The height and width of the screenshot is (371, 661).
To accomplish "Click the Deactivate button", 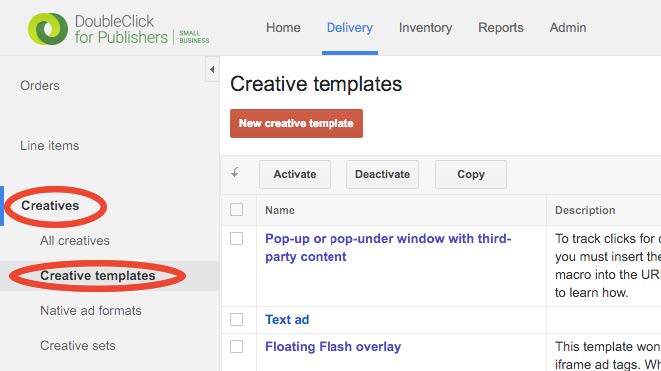I will coord(382,174).
